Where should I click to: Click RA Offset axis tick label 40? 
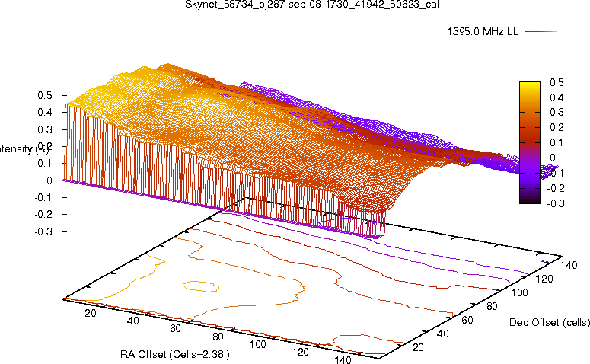(132, 321)
